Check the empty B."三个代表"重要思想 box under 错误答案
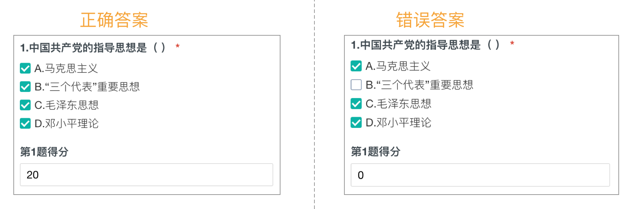This screenshot has height=209, width=644. click(x=356, y=85)
